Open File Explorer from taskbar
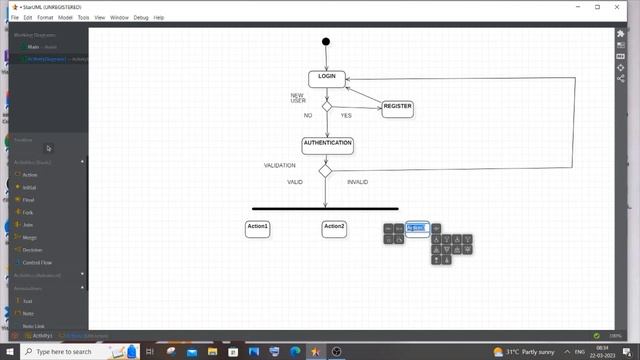This screenshot has width=640, height=360. click(212, 351)
